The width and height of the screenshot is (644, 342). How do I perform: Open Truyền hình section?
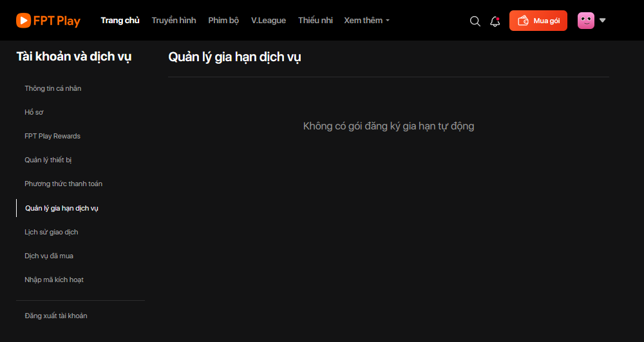174,20
